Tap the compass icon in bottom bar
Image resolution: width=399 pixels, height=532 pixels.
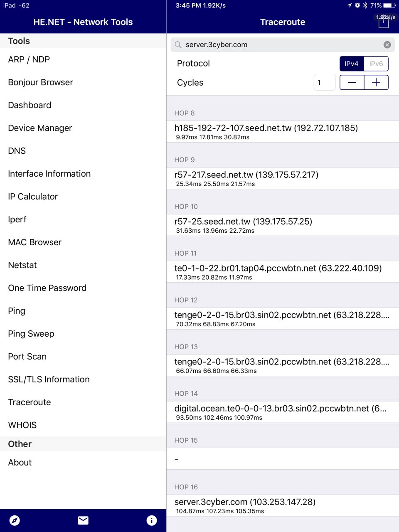click(15, 520)
